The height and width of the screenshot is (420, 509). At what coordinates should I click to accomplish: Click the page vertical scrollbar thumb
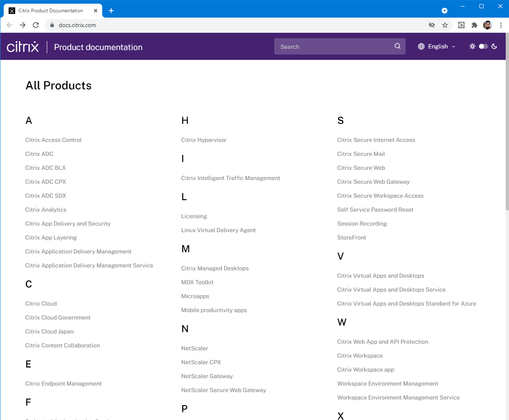click(x=507, y=122)
